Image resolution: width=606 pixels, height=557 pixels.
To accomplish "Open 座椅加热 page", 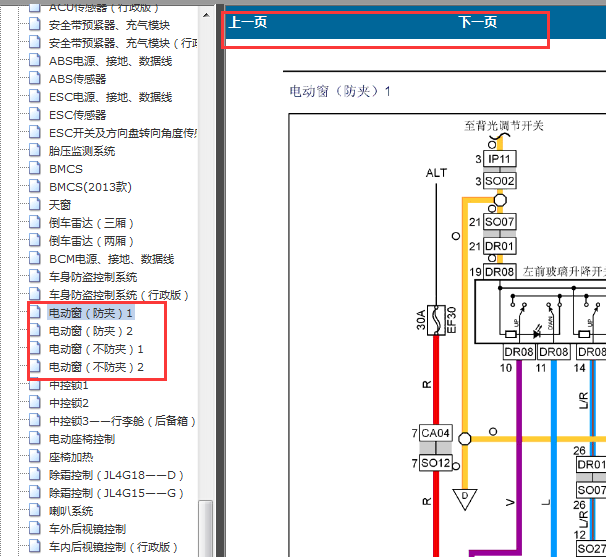I will [x=71, y=457].
